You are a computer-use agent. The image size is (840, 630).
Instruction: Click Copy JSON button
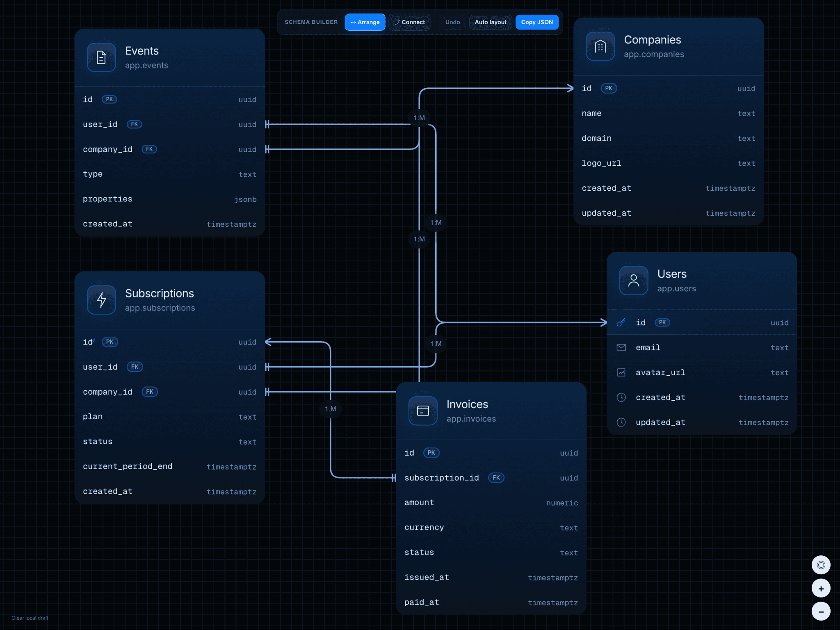[x=537, y=22]
